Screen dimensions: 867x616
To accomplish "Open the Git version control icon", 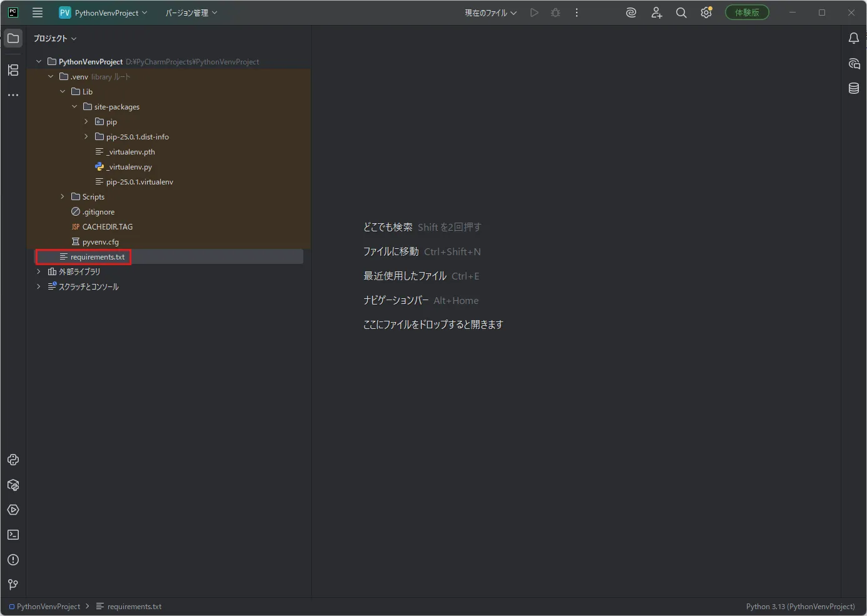I will tap(13, 585).
